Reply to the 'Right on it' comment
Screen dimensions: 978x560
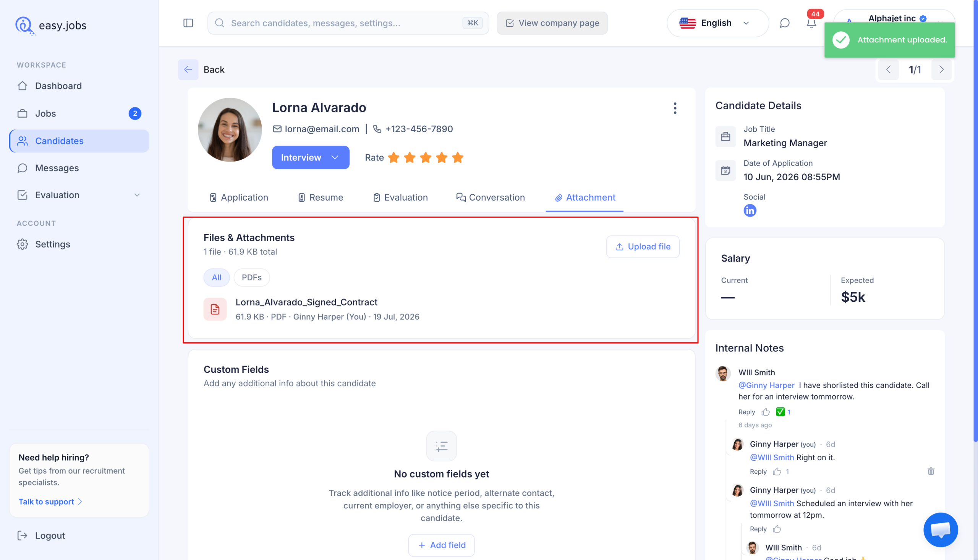(x=758, y=471)
